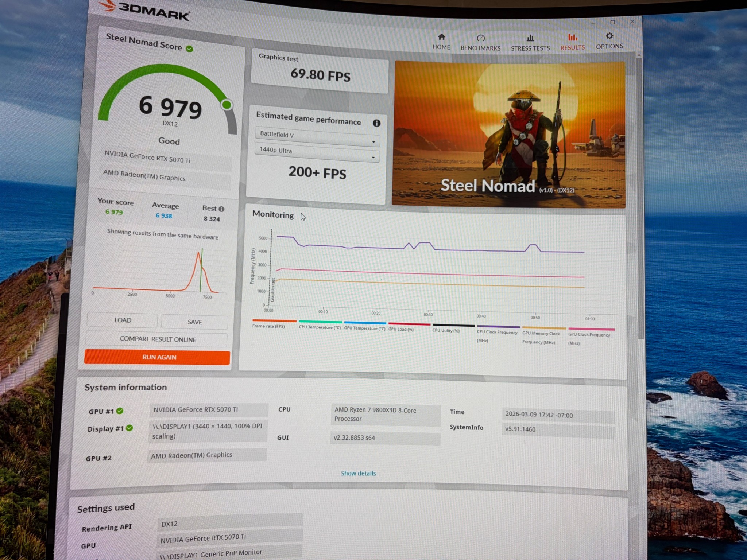Go to the HOME tab
Image resolution: width=747 pixels, height=560 pixels.
pyautogui.click(x=441, y=42)
